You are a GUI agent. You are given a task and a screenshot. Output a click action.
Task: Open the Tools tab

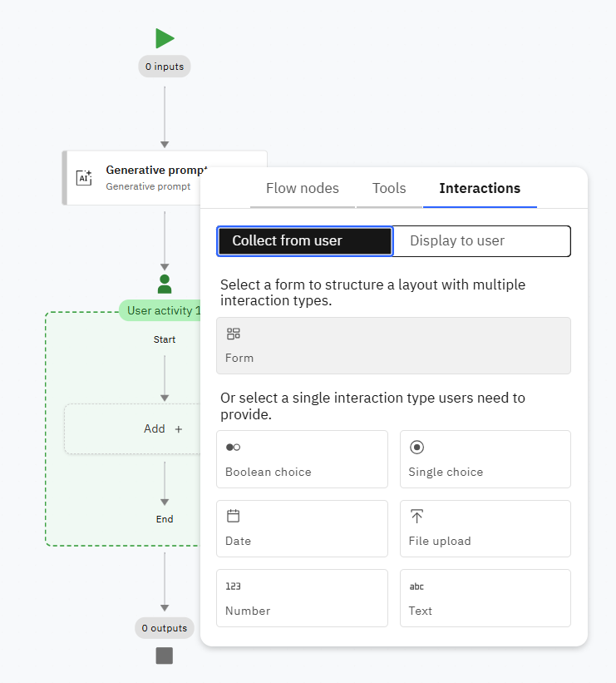[x=389, y=188]
